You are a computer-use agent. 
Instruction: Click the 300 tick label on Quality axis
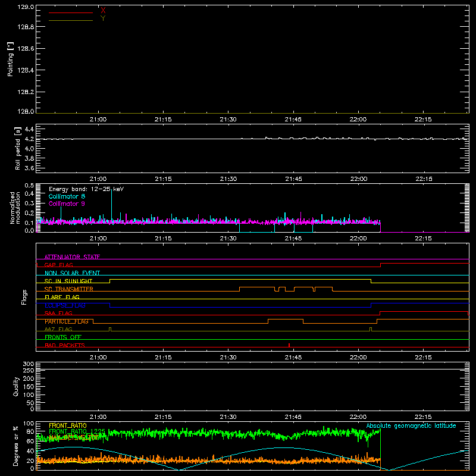pyautogui.click(x=29, y=364)
